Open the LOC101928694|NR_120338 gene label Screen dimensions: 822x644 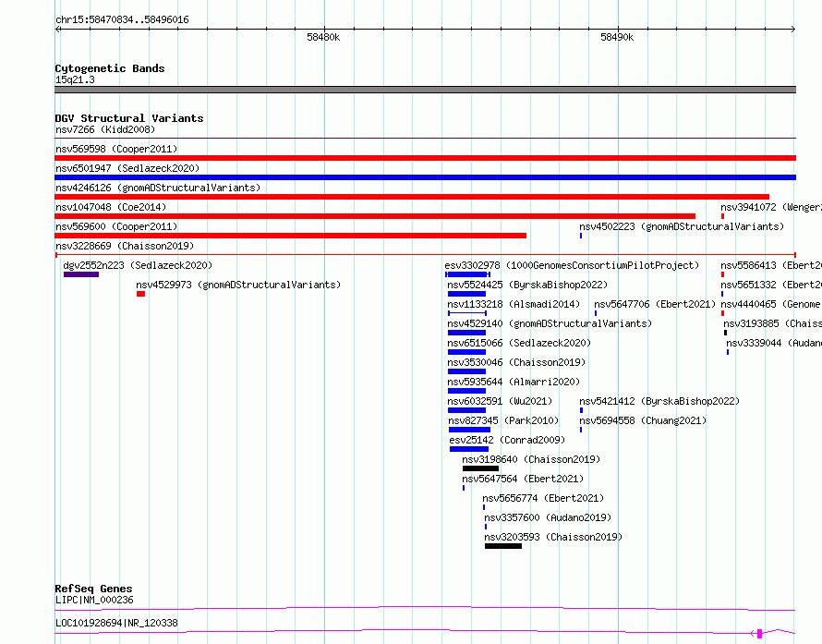(x=116, y=623)
